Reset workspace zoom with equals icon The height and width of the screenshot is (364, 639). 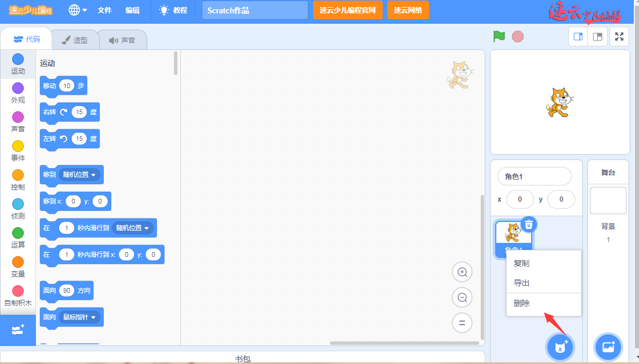click(462, 323)
